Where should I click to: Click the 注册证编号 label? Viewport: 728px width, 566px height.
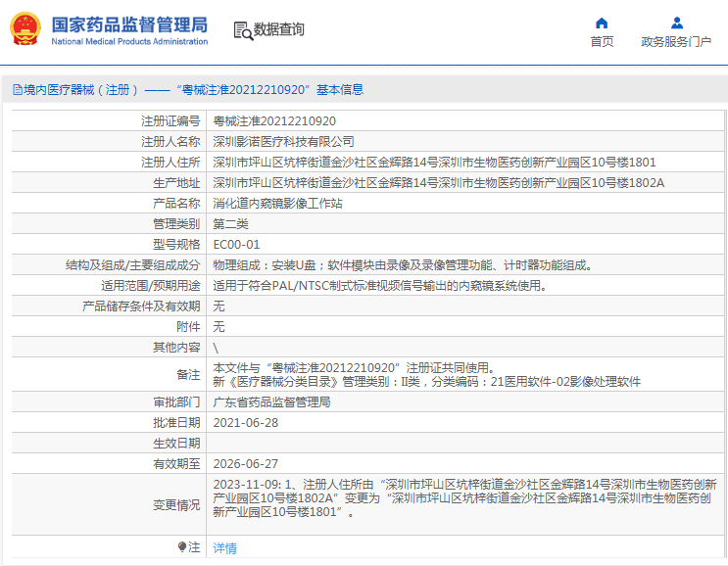pos(170,121)
